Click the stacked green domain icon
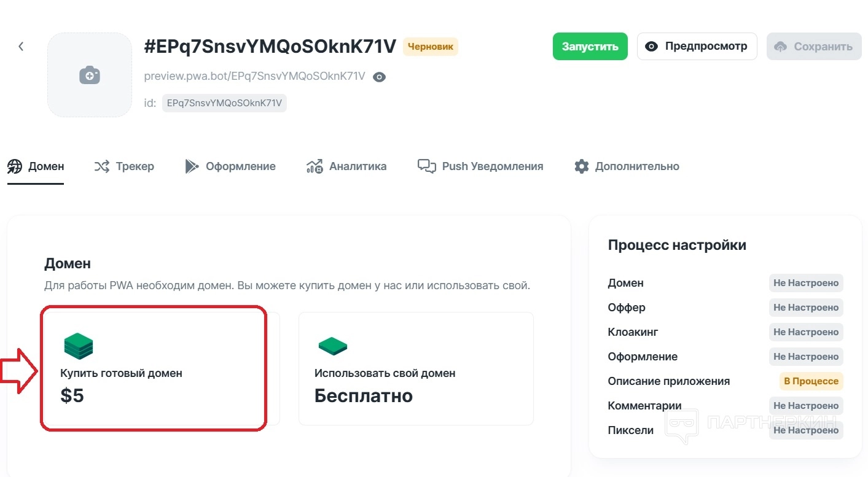868x477 pixels. [78, 346]
